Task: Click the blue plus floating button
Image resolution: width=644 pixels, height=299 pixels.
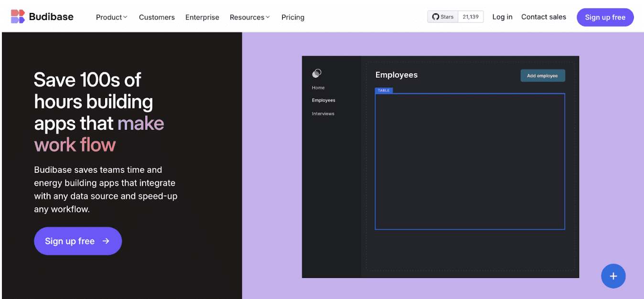Action: point(613,276)
